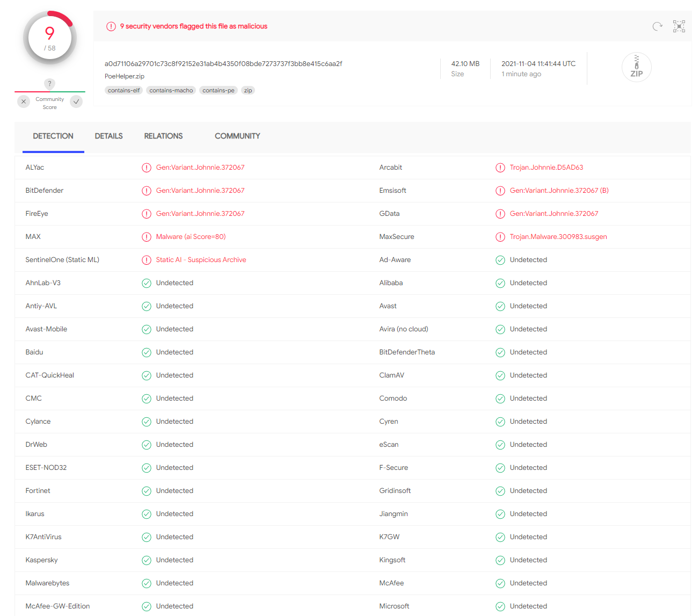Click ALYac's red warning icon

pyautogui.click(x=147, y=168)
